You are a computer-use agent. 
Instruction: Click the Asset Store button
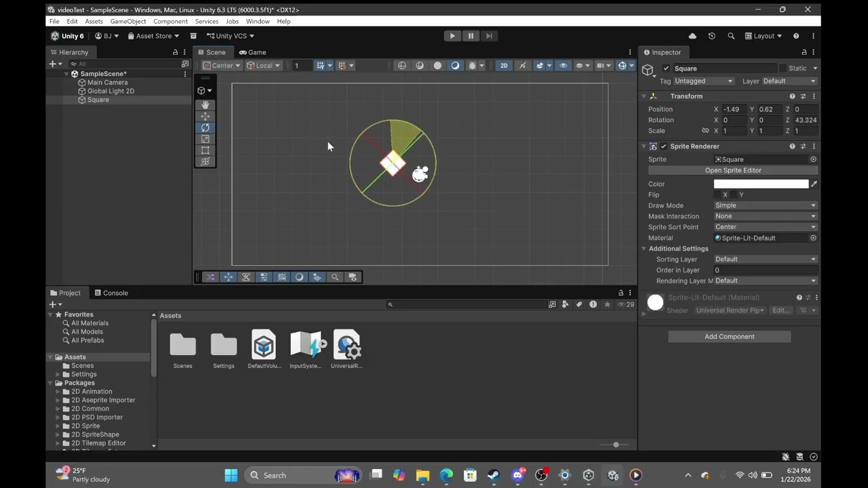coord(153,36)
